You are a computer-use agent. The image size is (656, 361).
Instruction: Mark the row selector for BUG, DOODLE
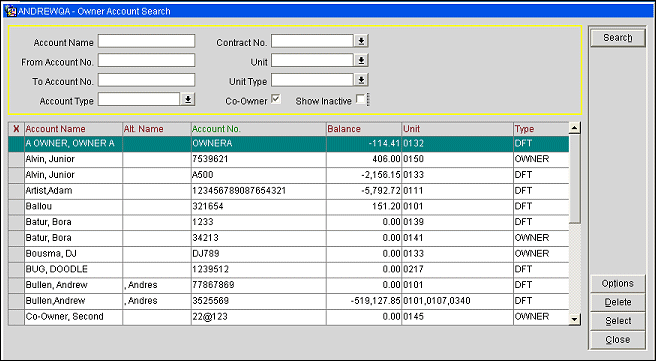(x=16, y=269)
